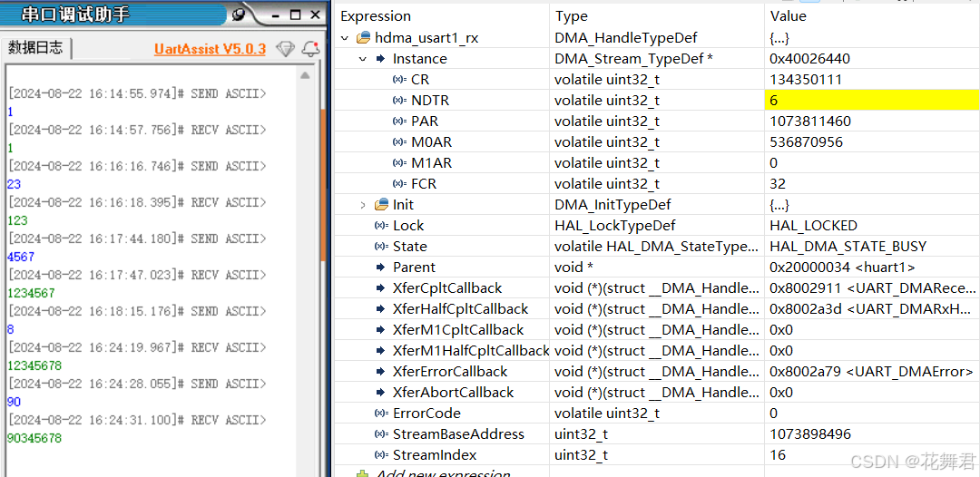The width and height of the screenshot is (980, 477).
Task: Click the StreamBaseAddress variable icon
Action: click(381, 433)
